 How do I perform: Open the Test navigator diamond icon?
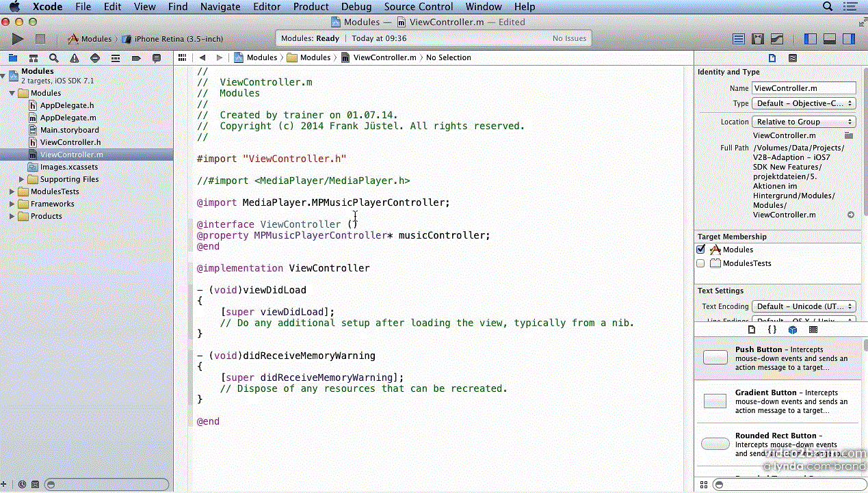pyautogui.click(x=95, y=58)
